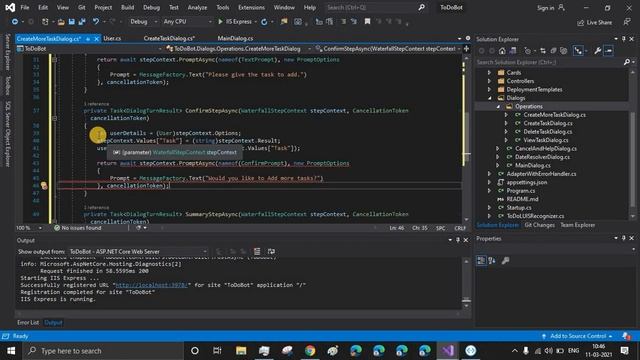The width and height of the screenshot is (640, 360).
Task: Open Properties wrench icon in Solution Explorer
Action: tap(598, 51)
